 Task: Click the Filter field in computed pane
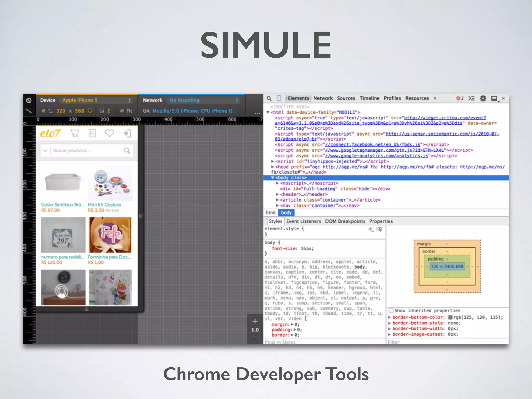[447, 342]
